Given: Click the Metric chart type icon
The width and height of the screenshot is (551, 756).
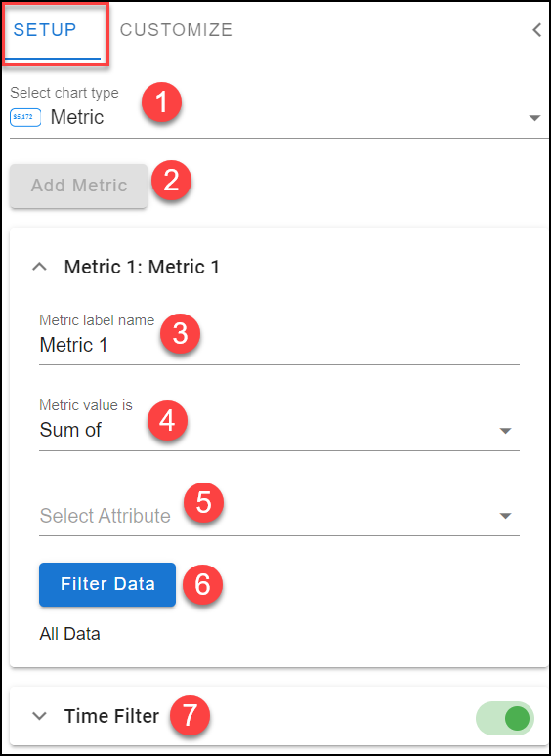Looking at the screenshot, I should point(25,117).
